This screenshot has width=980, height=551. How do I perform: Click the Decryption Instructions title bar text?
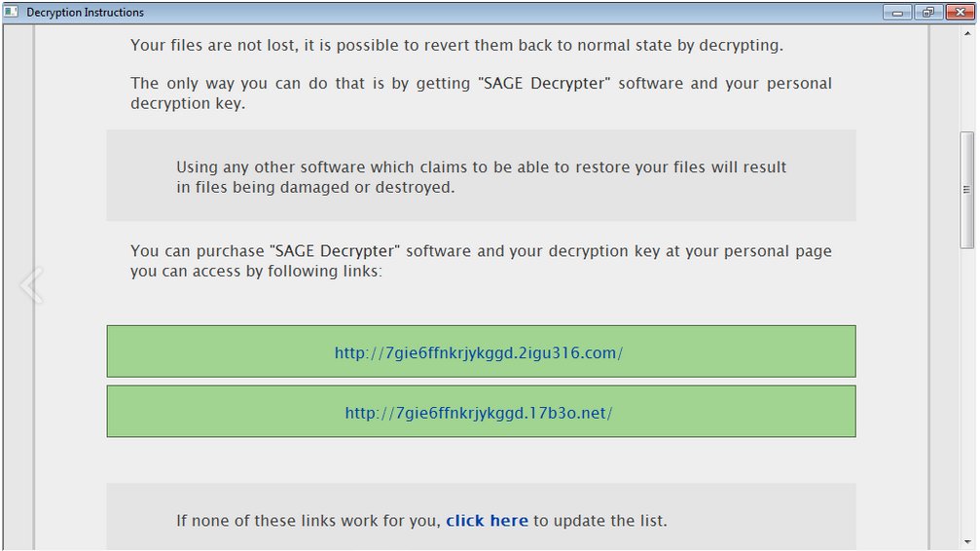[85, 12]
